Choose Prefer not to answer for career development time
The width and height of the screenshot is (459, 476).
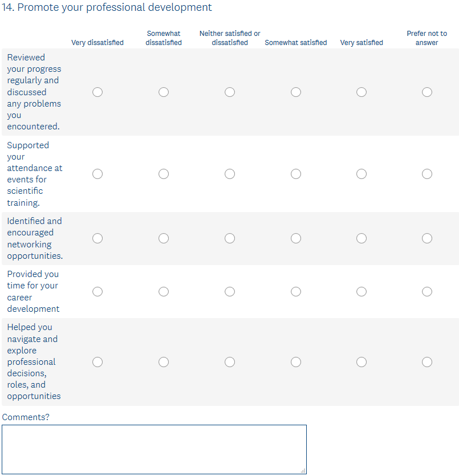[427, 292]
